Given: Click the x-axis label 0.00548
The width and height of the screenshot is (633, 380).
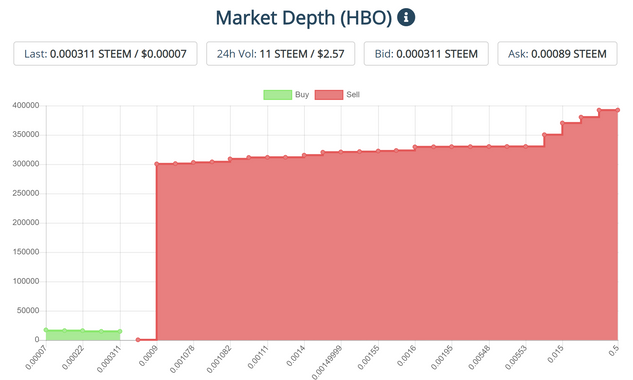Looking at the screenshot, I should pyautogui.click(x=479, y=356).
